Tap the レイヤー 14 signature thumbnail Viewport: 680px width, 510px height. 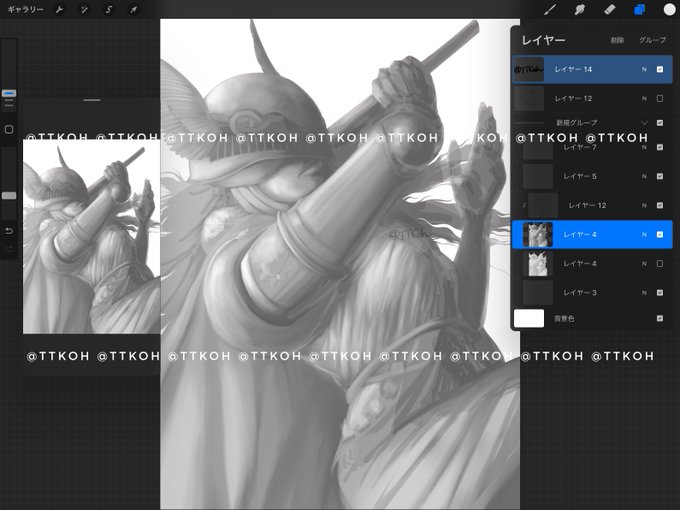[529, 69]
